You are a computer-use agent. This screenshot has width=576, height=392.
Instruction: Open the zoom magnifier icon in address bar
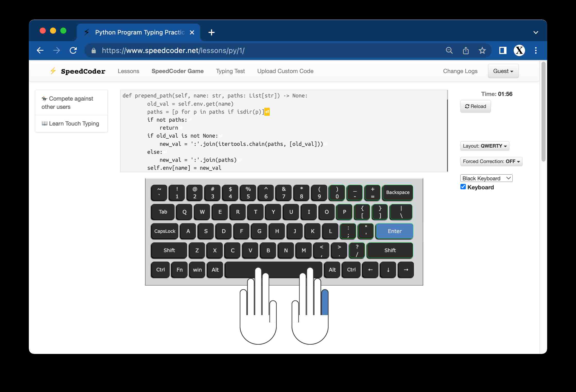coord(449,50)
